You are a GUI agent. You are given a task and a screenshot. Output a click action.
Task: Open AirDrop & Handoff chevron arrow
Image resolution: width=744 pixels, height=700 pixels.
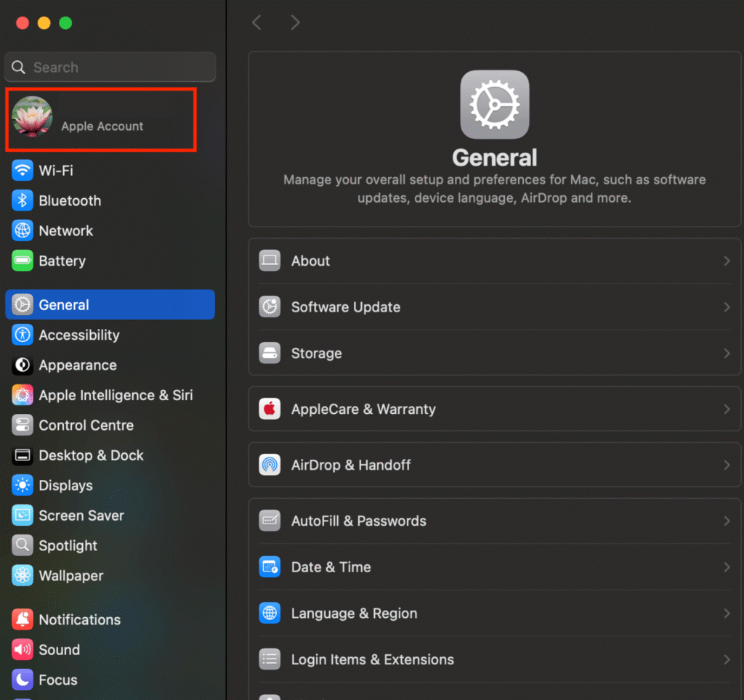point(727,465)
